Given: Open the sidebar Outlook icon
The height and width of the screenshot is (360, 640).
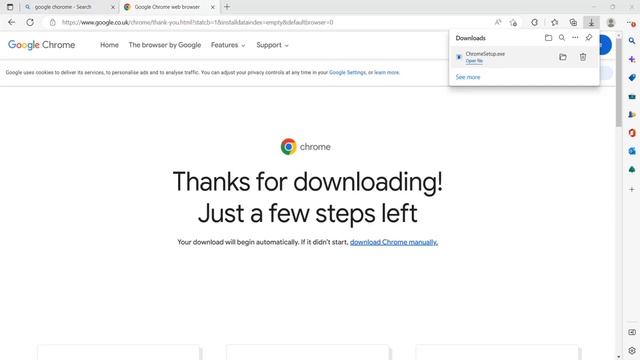Looking at the screenshot, I should (x=632, y=151).
